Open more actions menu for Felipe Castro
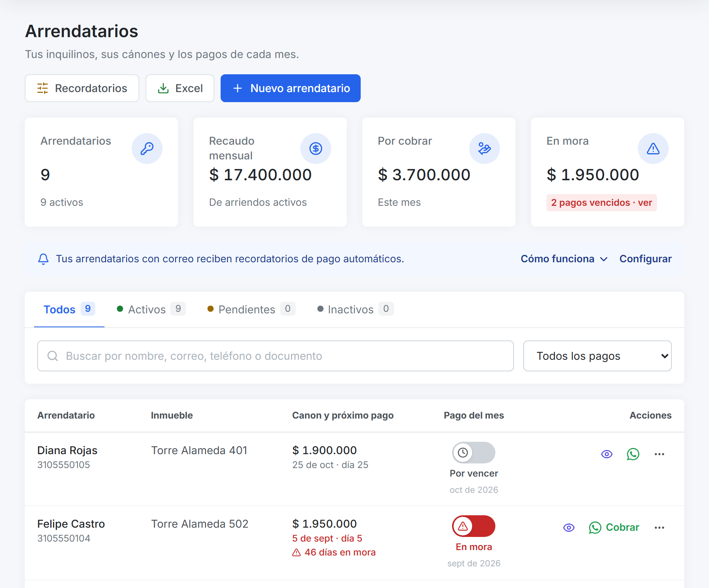 659,528
